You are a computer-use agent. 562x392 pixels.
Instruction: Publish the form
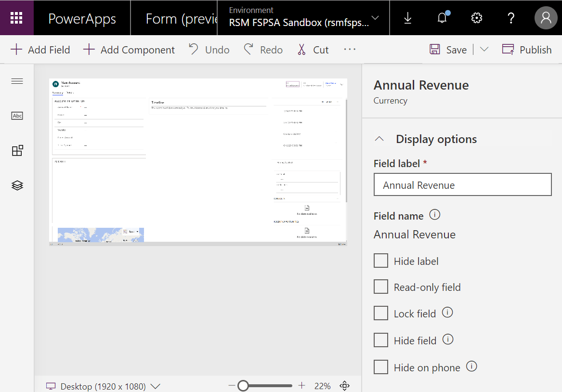tap(527, 50)
